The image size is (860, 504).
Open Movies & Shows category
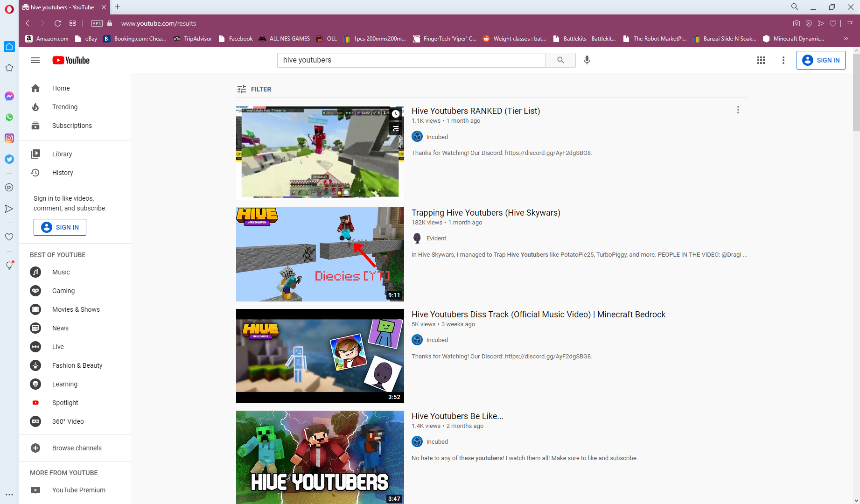[75, 309]
